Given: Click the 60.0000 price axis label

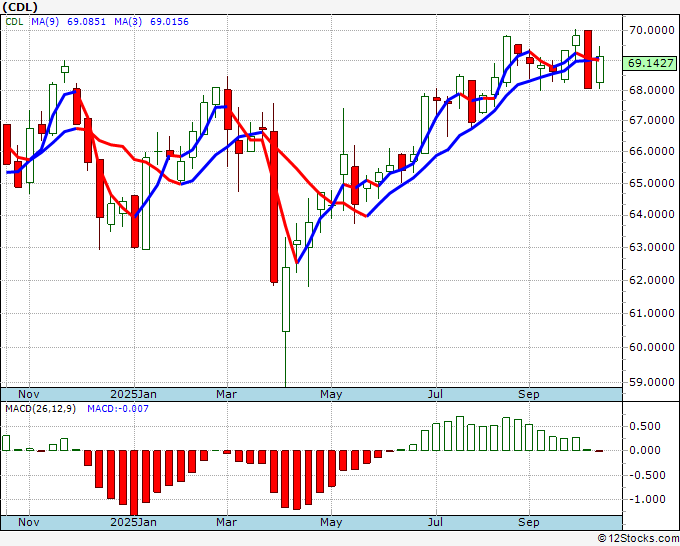Looking at the screenshot, I should (651, 348).
